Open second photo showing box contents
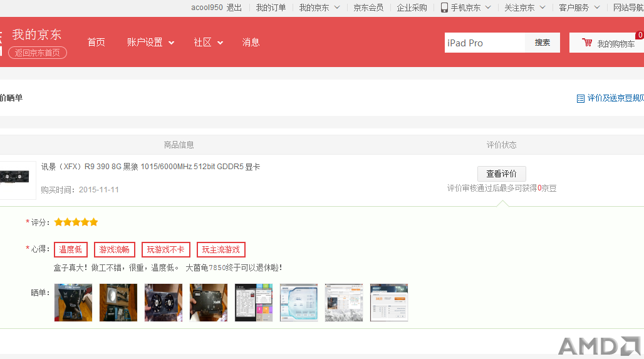The image size is (644, 359). pyautogui.click(x=118, y=303)
